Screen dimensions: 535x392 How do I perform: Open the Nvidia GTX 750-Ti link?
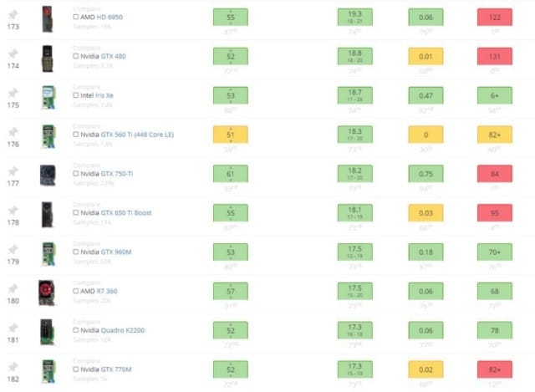coord(106,173)
